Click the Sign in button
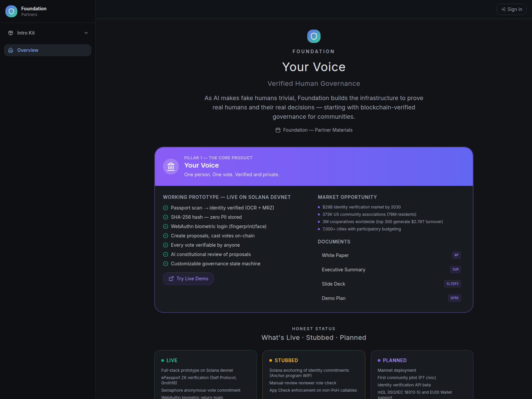Viewport: 532px width, 399px height. [511, 9]
